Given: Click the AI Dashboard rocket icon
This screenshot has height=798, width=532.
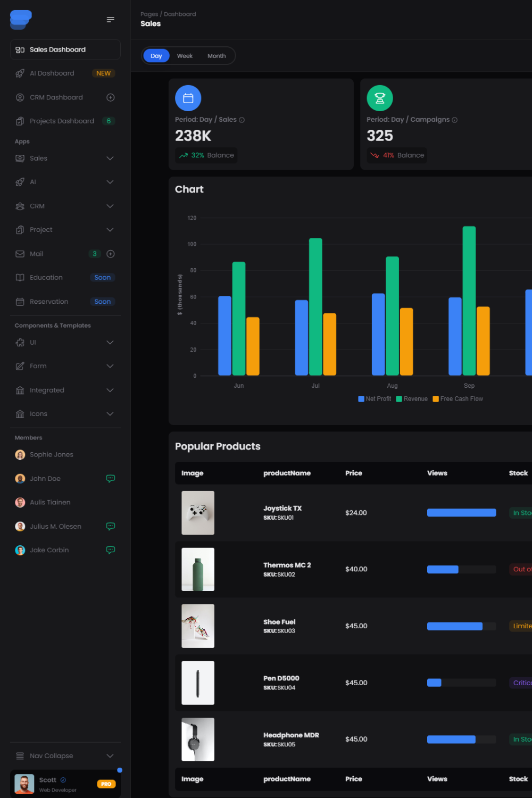Looking at the screenshot, I should [20, 73].
